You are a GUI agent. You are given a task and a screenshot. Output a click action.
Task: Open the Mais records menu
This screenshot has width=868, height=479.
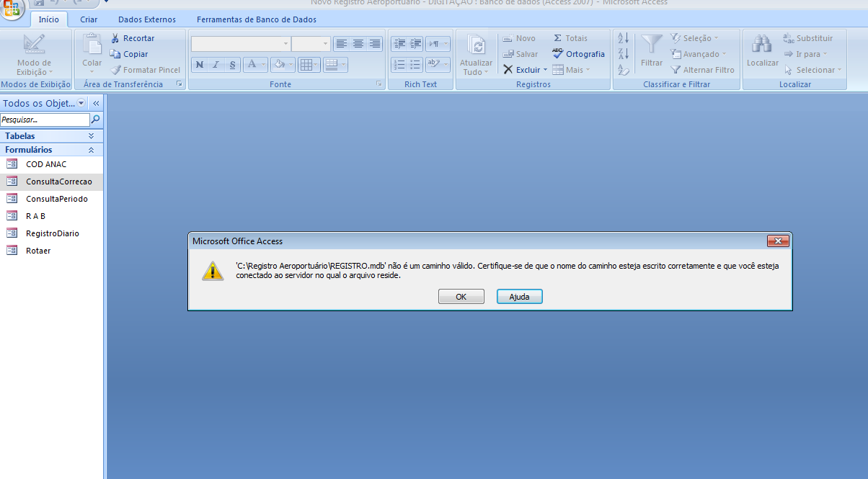click(x=572, y=70)
